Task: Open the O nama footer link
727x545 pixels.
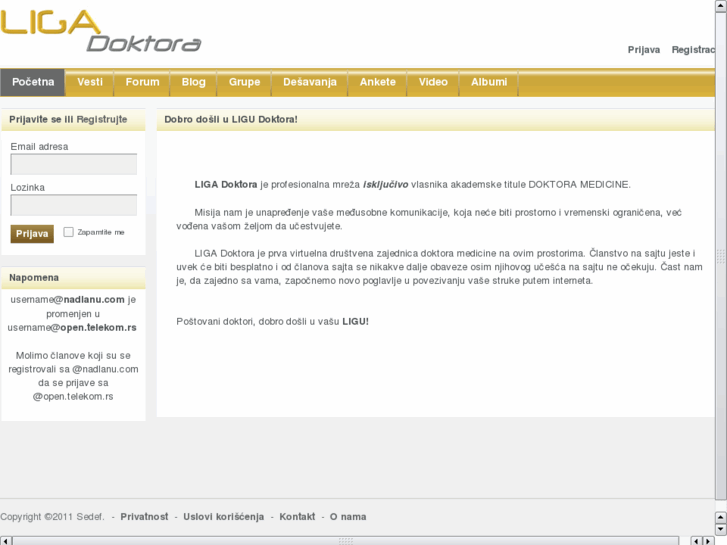Action: click(348, 517)
